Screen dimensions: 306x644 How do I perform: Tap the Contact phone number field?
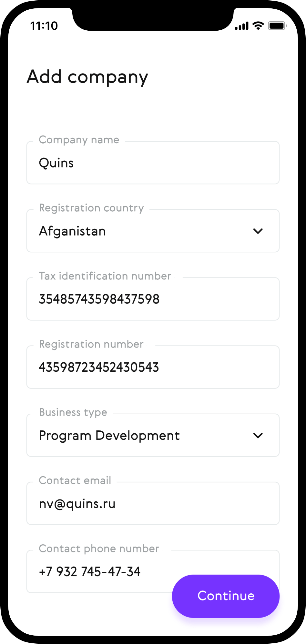click(x=97, y=572)
